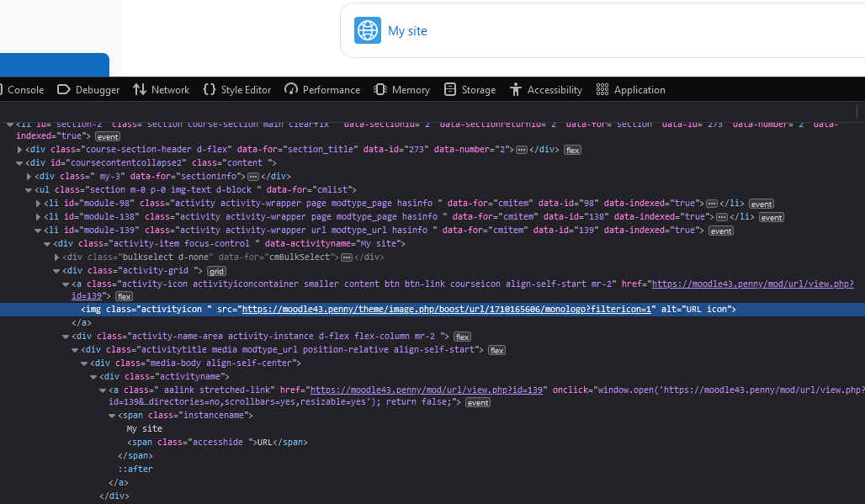The width and height of the screenshot is (865, 504).
Task: Click the Accessibility person icon
Action: click(x=515, y=89)
